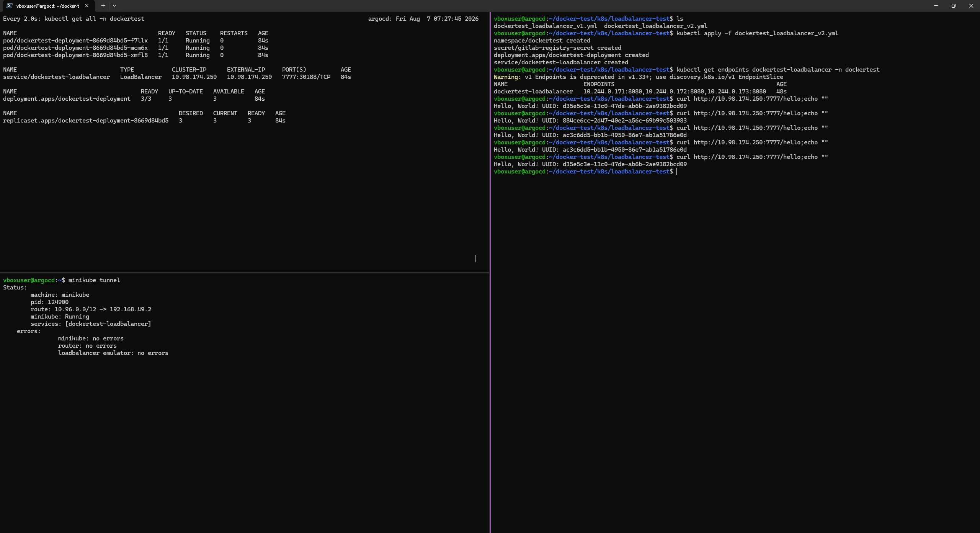Click the first d35e5c3e UUID response line
The image size is (980, 533).
[590, 106]
